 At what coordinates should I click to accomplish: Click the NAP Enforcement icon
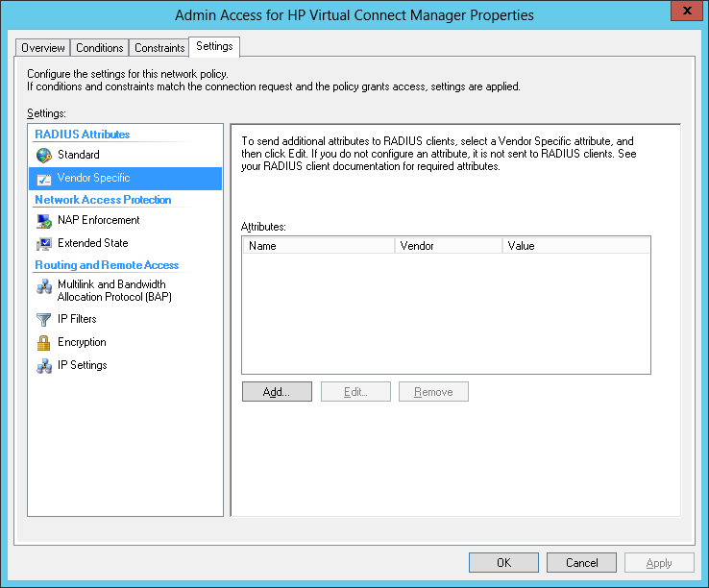(x=43, y=220)
